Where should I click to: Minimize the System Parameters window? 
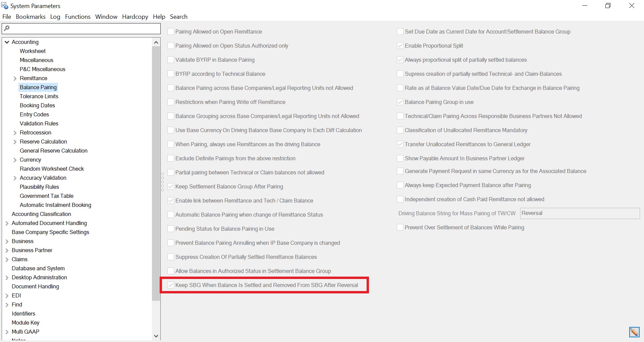point(585,6)
